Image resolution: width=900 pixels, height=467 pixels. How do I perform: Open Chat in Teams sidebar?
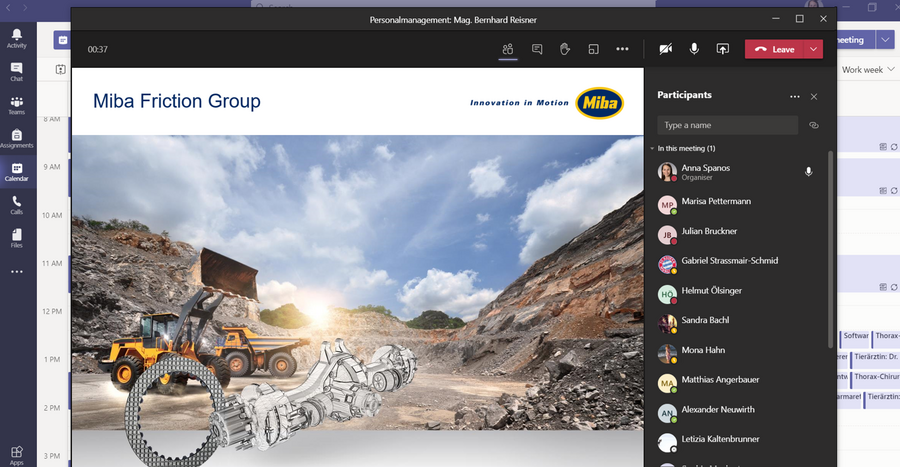pyautogui.click(x=17, y=72)
